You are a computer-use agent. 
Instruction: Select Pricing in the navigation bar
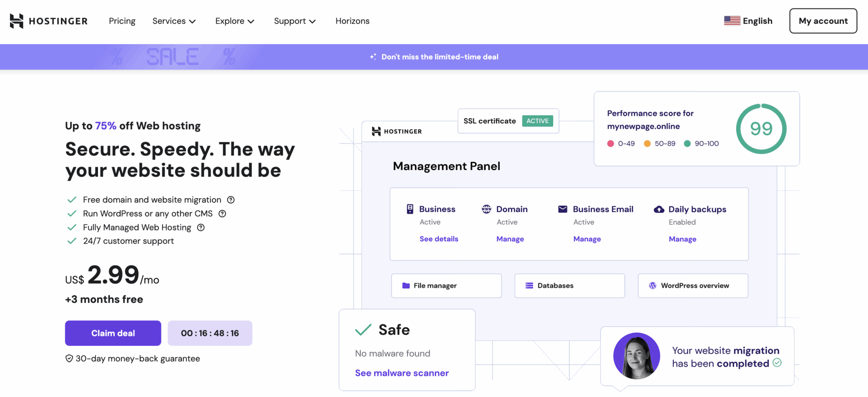click(122, 21)
